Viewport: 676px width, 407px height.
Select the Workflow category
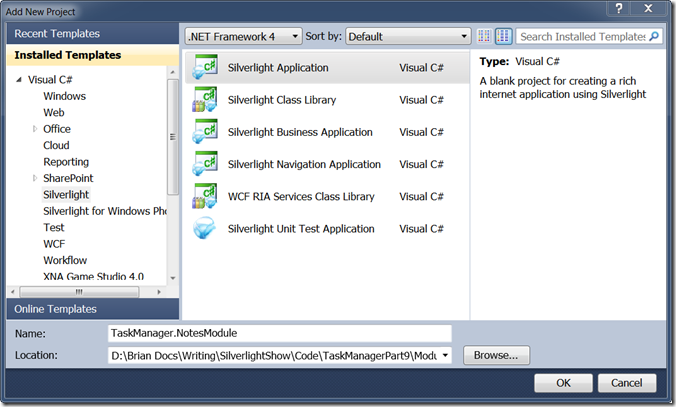tap(65, 260)
